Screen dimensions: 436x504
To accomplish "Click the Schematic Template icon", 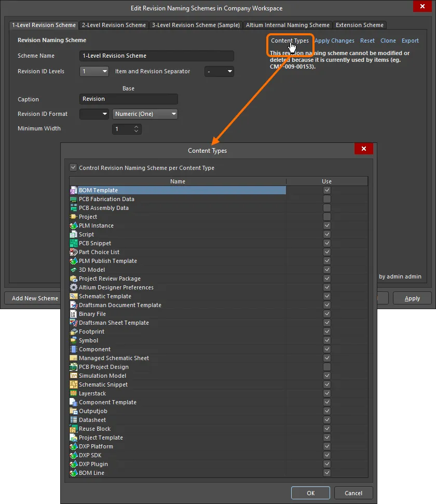I will point(74,296).
